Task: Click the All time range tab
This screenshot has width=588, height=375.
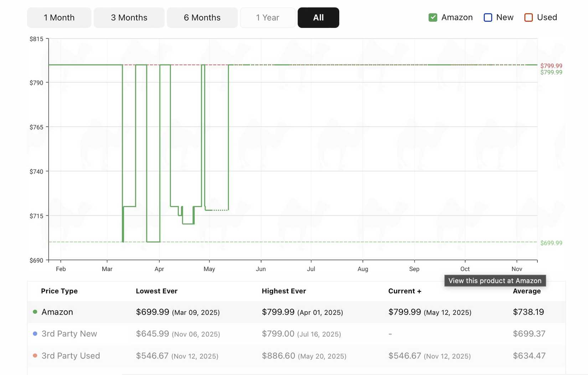Action: point(318,17)
